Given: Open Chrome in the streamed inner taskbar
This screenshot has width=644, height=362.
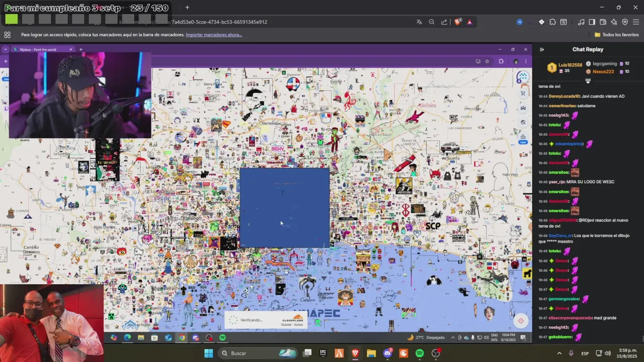Looking at the screenshot, I should tap(182, 338).
